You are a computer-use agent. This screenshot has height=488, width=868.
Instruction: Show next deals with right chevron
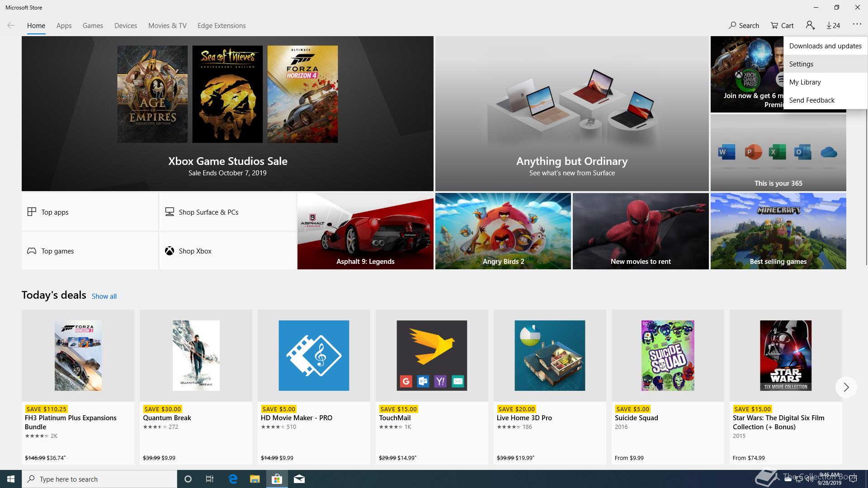[846, 387]
